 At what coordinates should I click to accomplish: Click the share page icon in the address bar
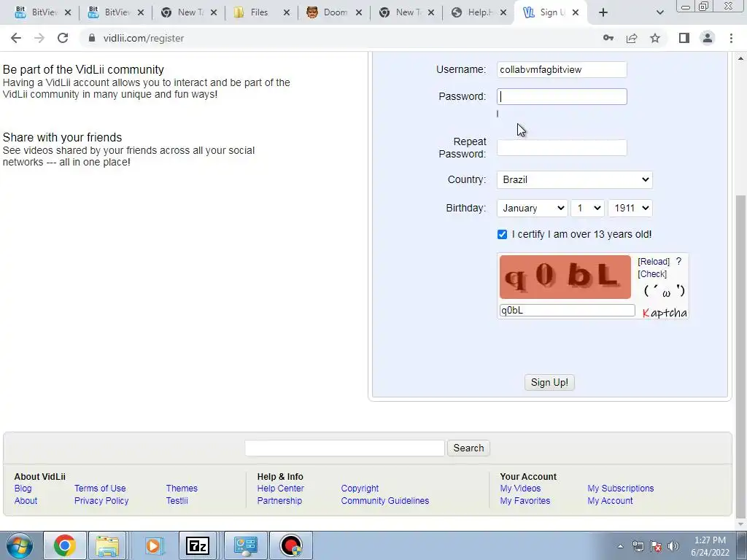point(632,38)
